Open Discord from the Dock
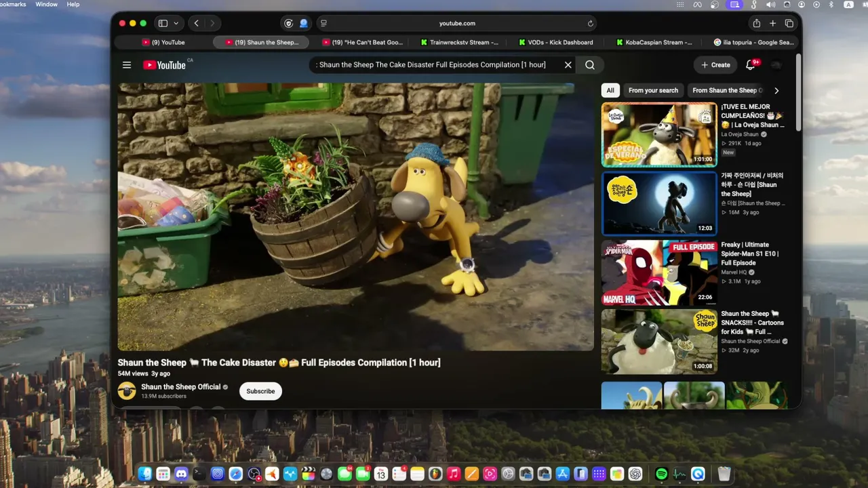The height and width of the screenshot is (488, 868). 181,474
